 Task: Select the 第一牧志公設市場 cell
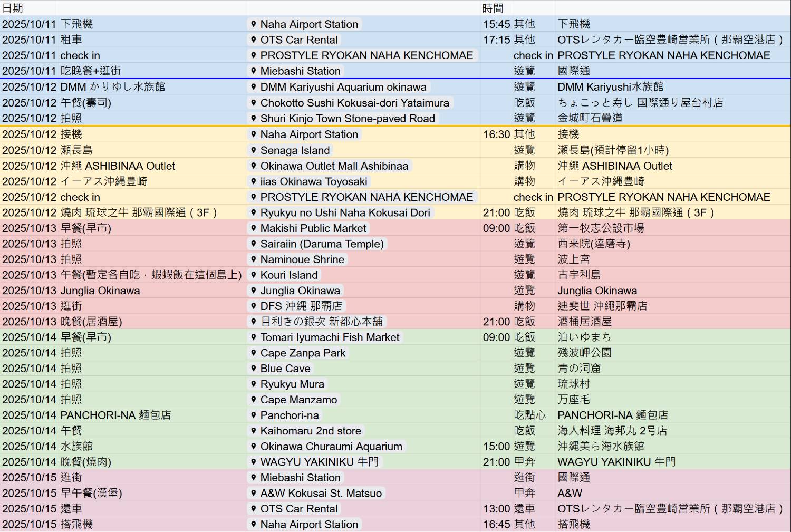pos(673,228)
